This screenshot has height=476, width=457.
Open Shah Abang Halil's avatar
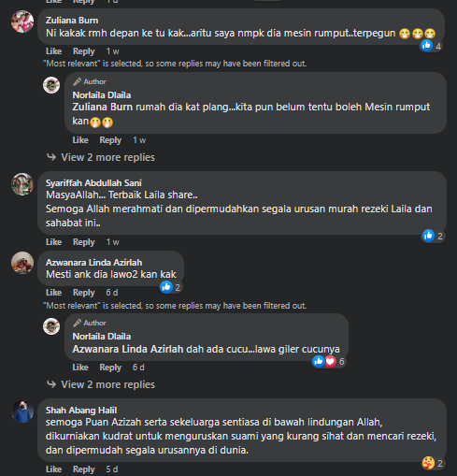[x=22, y=411]
